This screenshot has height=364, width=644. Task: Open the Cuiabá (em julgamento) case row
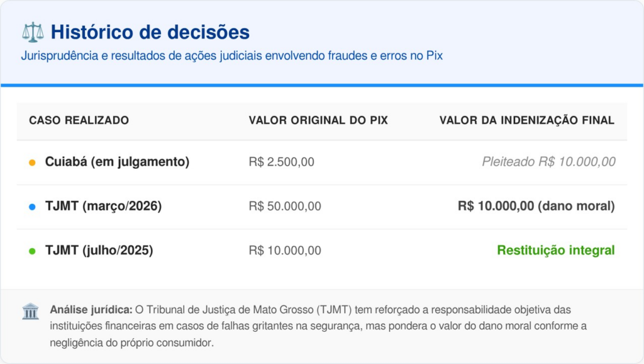[117, 162]
